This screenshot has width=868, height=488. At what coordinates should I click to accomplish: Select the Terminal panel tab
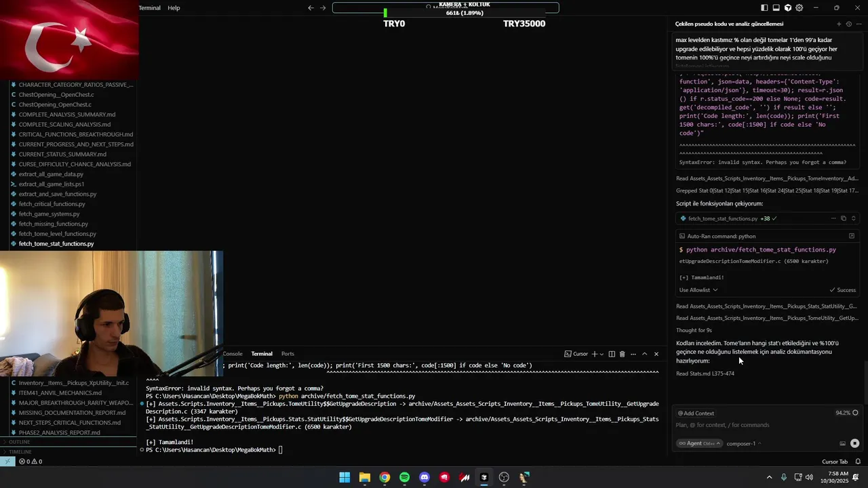pos(262,354)
